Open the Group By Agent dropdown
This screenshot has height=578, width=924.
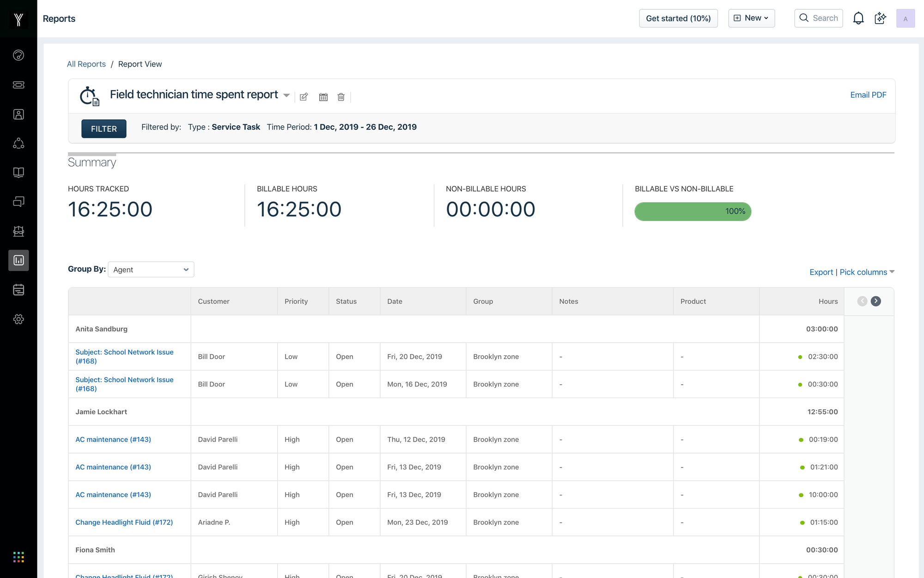tap(151, 270)
